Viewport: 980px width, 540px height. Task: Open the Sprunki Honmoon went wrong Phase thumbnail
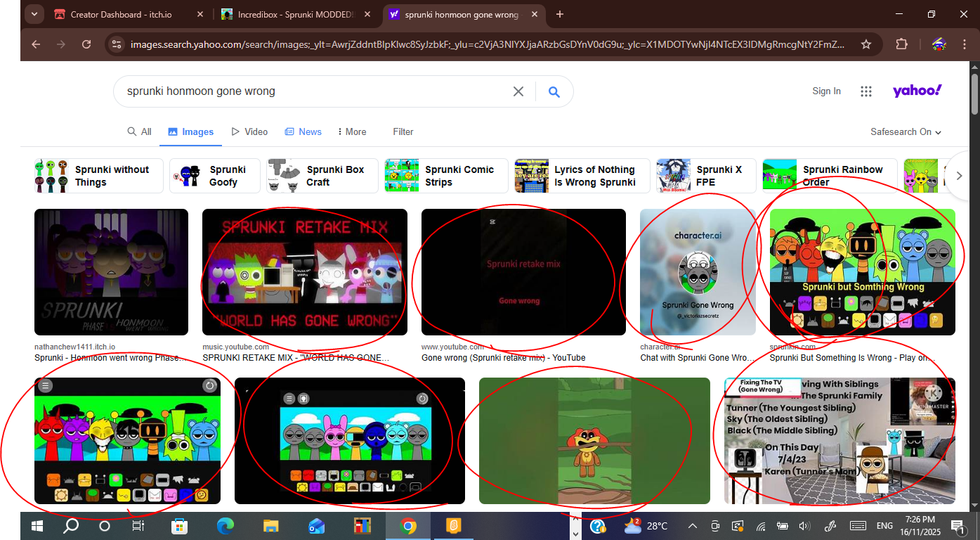(111, 272)
